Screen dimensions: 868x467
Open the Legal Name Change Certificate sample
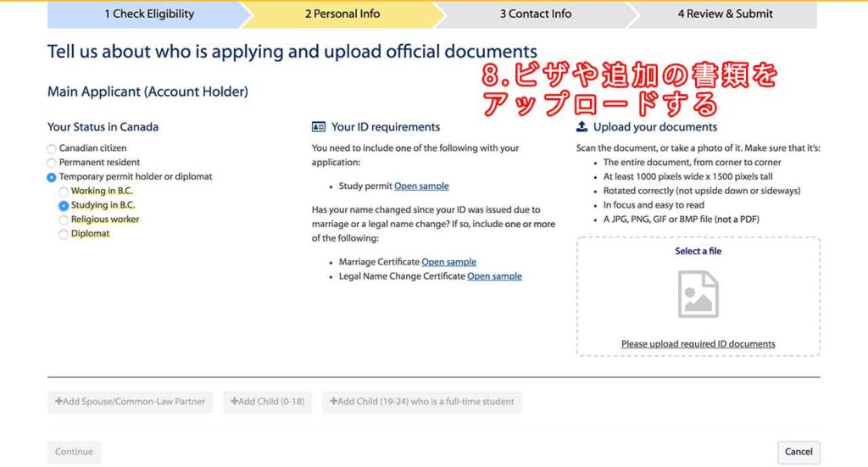point(494,276)
